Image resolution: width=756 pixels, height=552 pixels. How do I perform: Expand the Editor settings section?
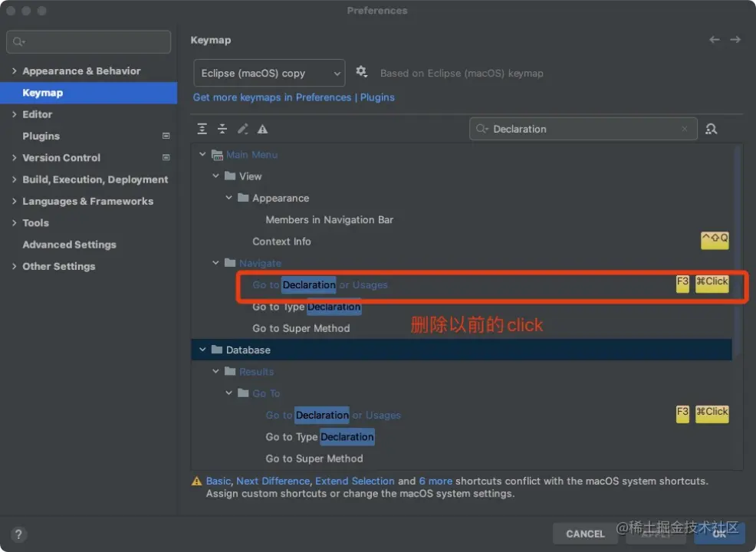(x=14, y=114)
